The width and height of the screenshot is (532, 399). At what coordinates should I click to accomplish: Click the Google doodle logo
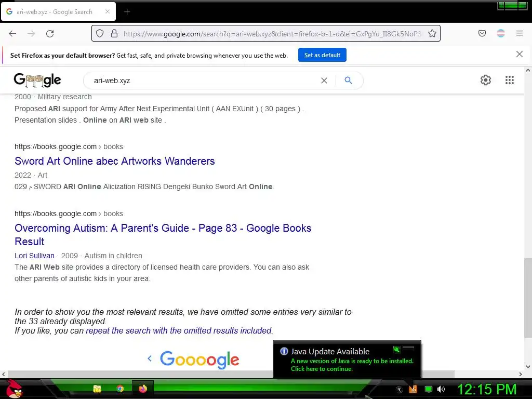tap(37, 80)
